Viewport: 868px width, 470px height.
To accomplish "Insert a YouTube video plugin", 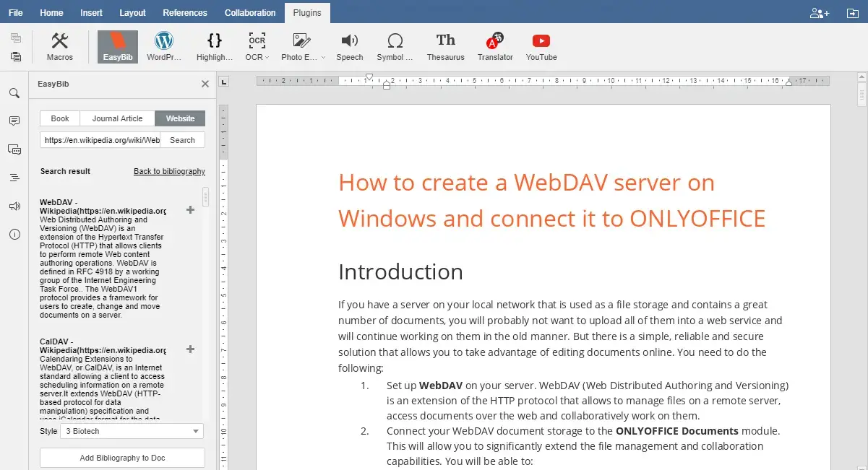I will tap(541, 47).
